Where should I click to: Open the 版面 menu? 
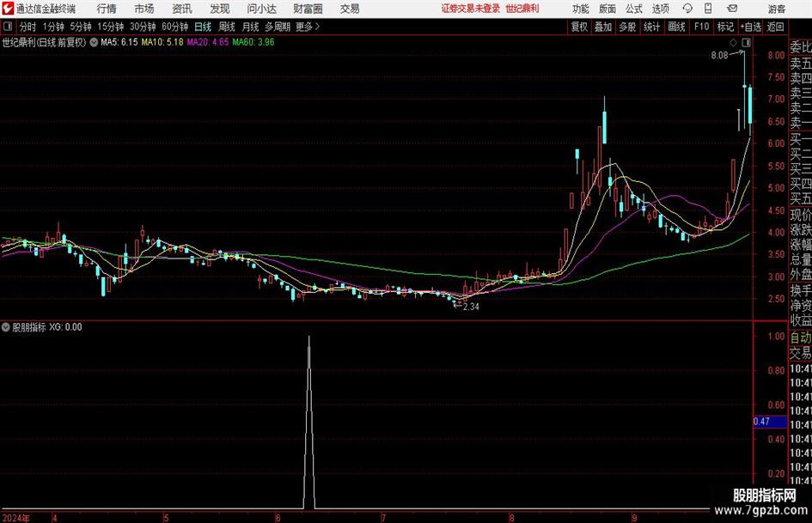click(x=607, y=9)
